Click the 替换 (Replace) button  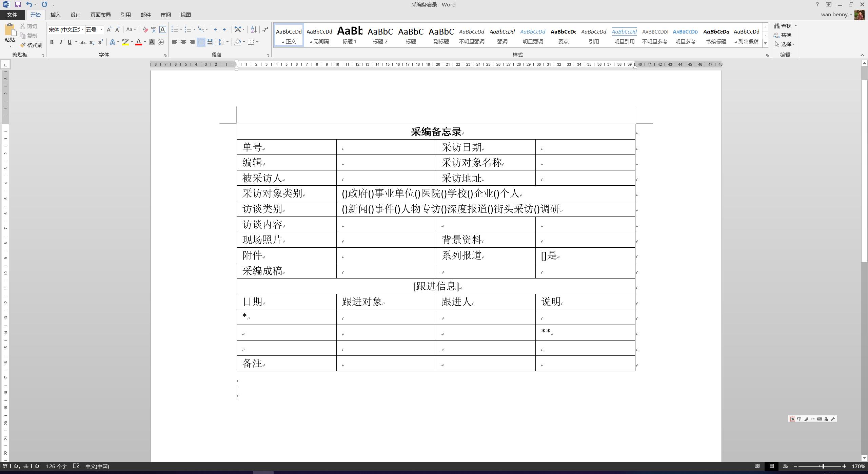[783, 35]
